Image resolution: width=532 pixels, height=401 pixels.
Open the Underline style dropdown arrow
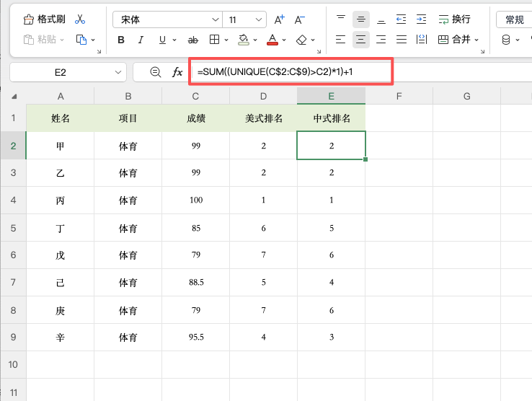(174, 40)
